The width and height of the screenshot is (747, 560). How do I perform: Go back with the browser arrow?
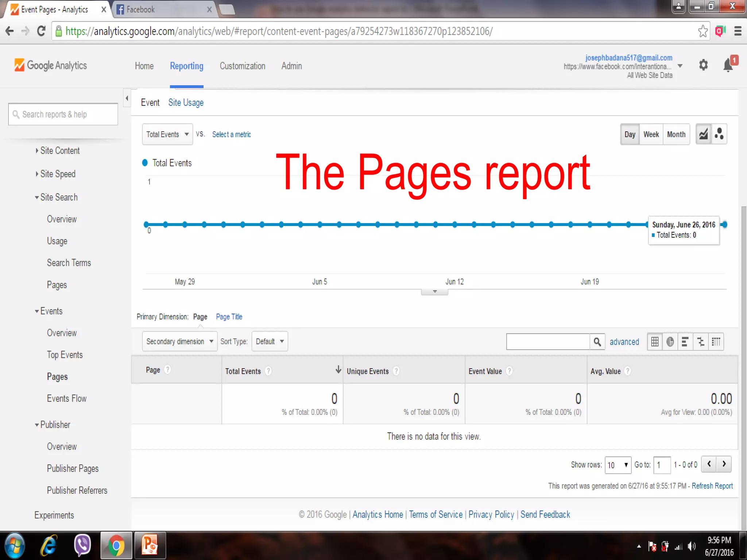pyautogui.click(x=10, y=31)
